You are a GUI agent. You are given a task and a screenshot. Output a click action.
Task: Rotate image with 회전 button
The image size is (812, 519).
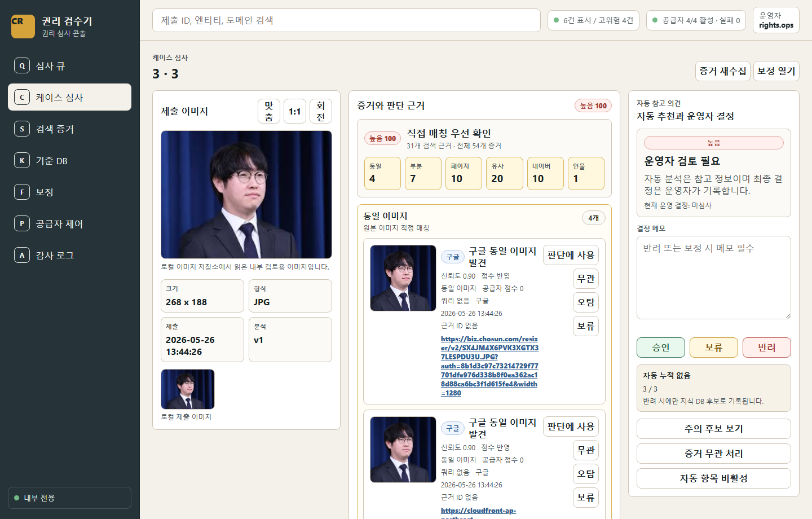pos(321,111)
